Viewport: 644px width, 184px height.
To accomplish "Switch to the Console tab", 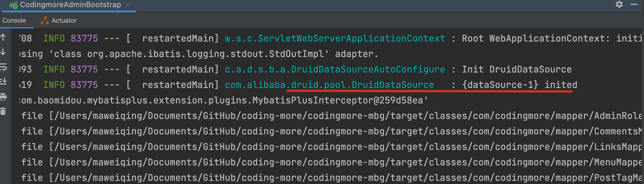I will point(14,21).
